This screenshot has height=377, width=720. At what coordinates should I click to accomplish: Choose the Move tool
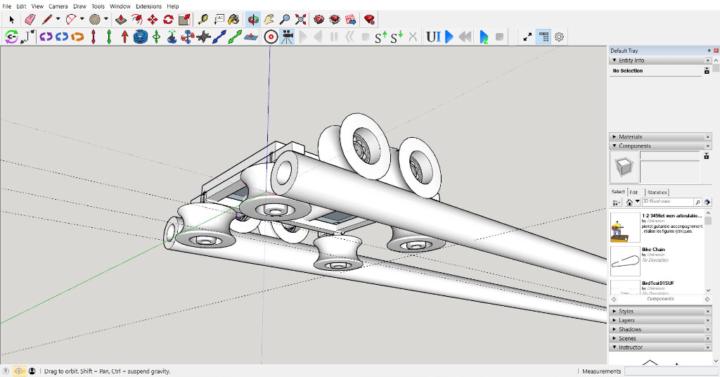(152, 19)
